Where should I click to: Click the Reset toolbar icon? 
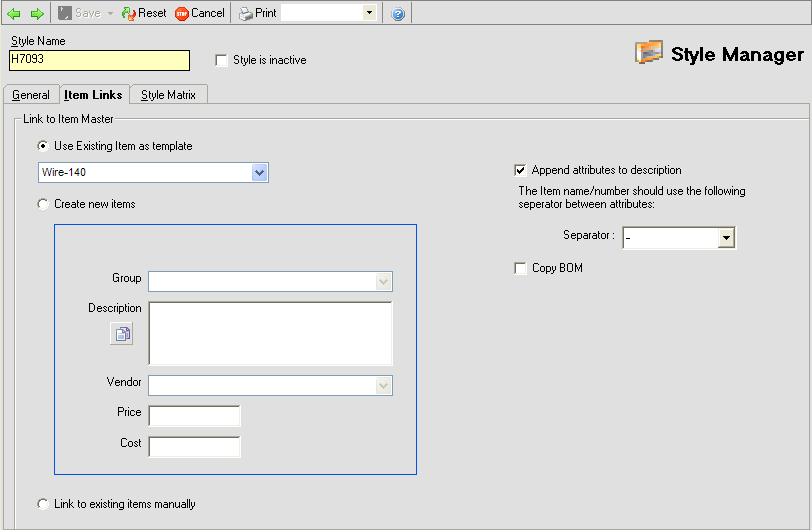129,14
